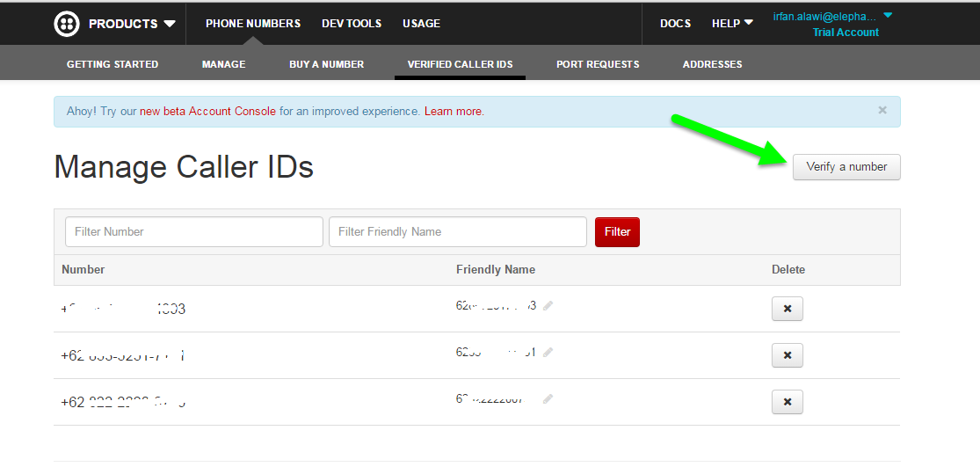Click the Friendly Name column header
The width and height of the screenshot is (980, 467).
coord(496,269)
